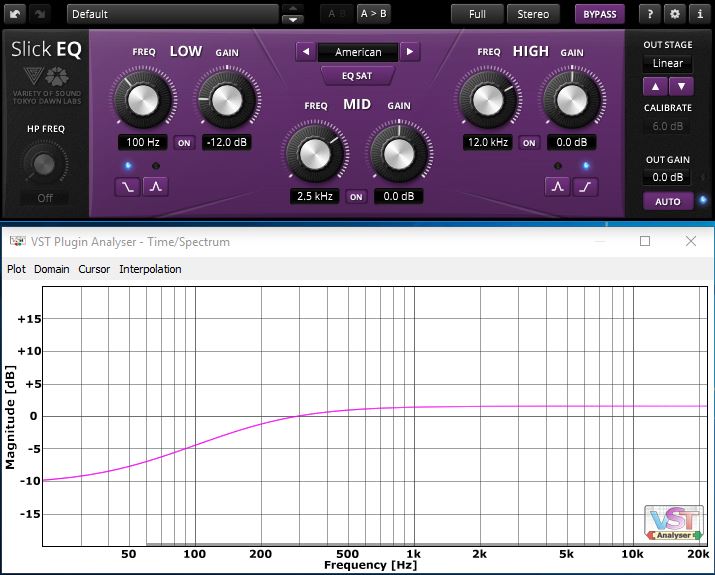715x575 pixels.
Task: Toggle the A B compare button
Action: [x=337, y=14]
